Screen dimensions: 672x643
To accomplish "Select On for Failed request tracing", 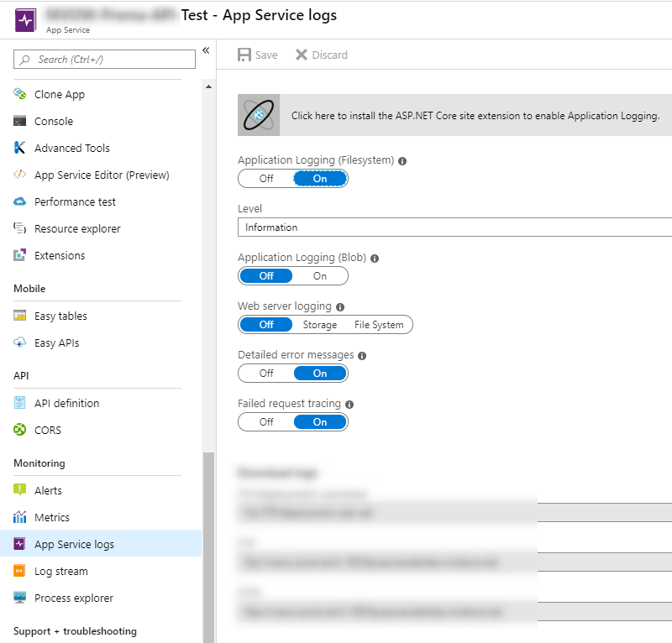I will pos(320,422).
